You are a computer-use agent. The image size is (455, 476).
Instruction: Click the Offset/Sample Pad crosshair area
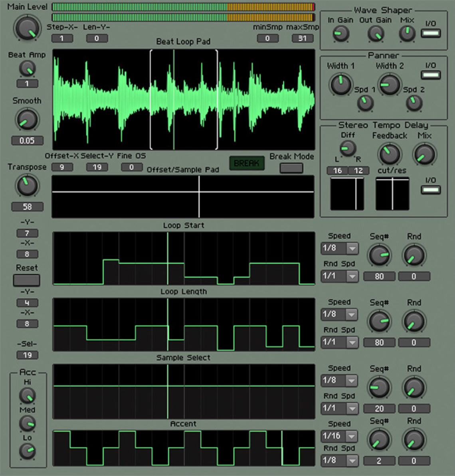183,196
